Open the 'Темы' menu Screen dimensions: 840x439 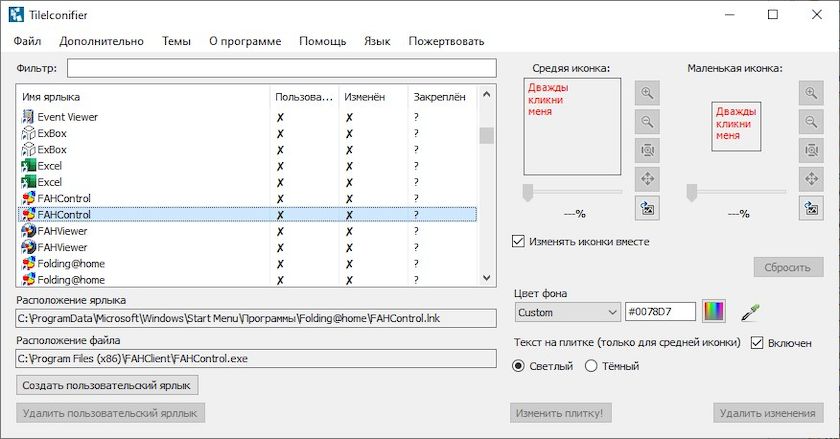click(176, 41)
